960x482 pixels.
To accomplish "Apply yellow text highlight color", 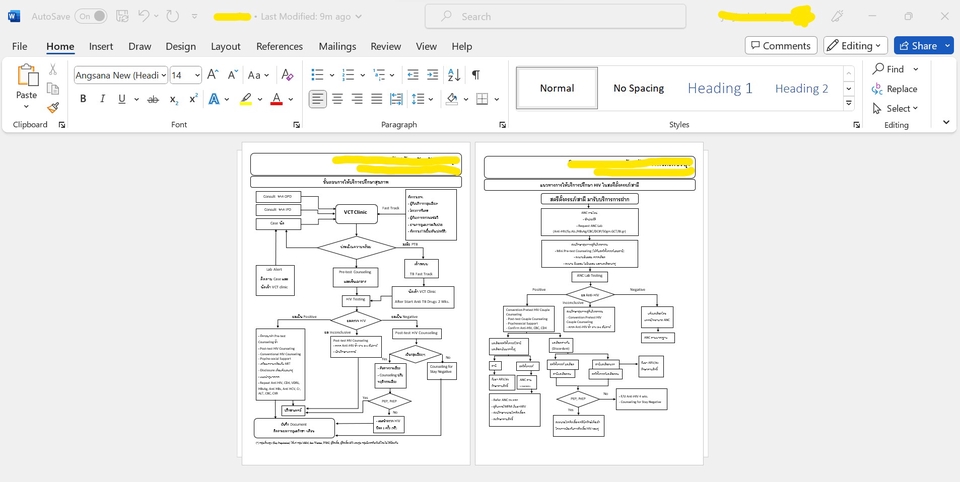I will pos(246,99).
